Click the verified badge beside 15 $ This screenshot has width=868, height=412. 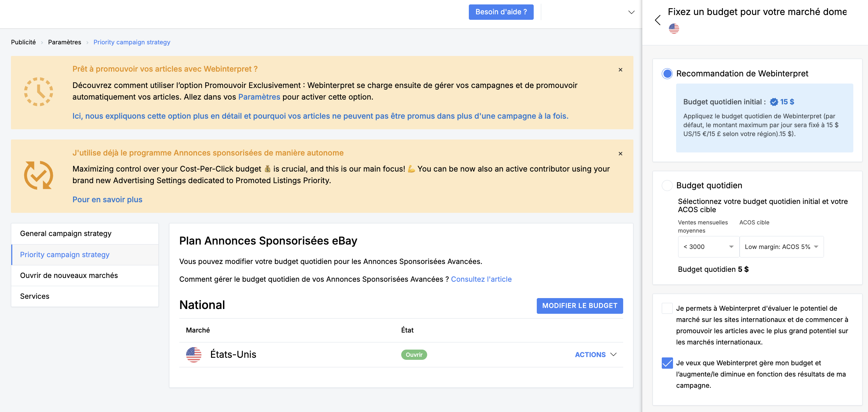click(x=774, y=102)
